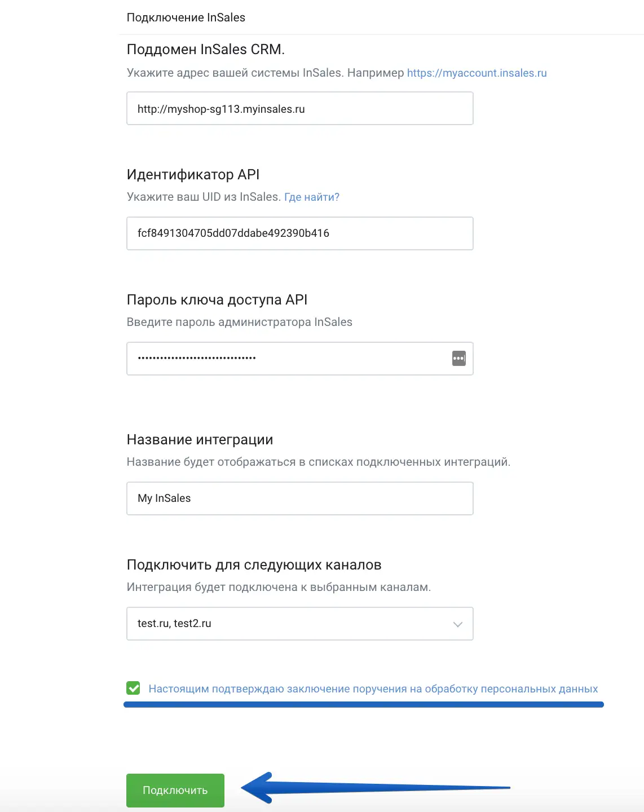Click the "Пароль ключа доступа API" heading
This screenshot has height=812, width=644.
pos(217,299)
